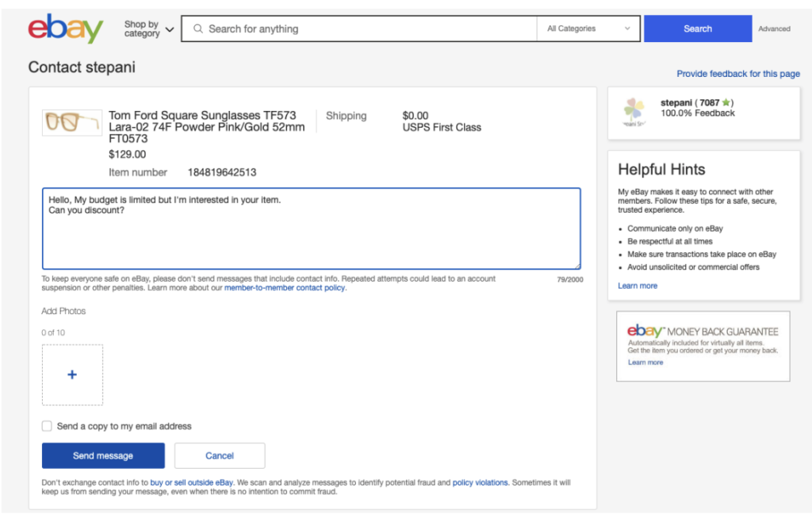Click the Cancel button
Image resolution: width=812 pixels, height=518 pixels.
(220, 456)
